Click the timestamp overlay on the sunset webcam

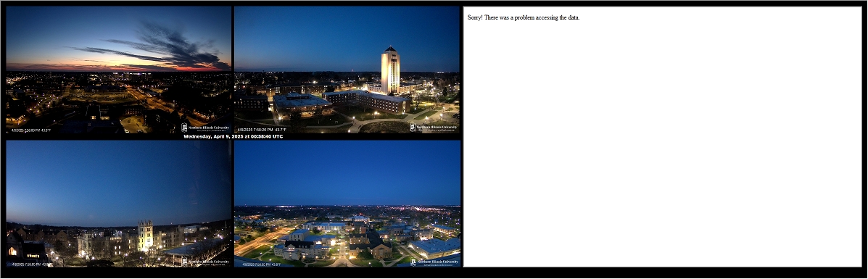[x=31, y=130]
